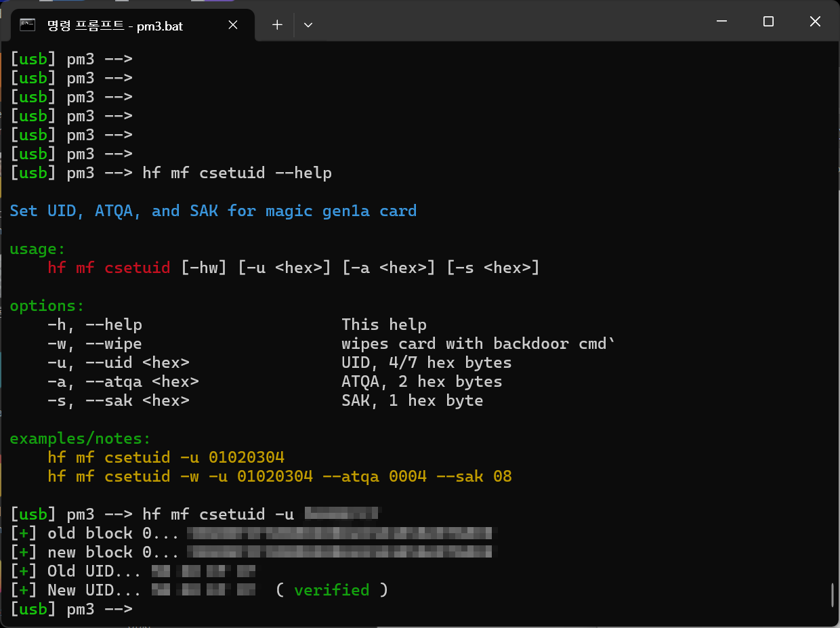Open a new terminal tab
The height and width of the screenshot is (628, 840).
click(x=277, y=25)
